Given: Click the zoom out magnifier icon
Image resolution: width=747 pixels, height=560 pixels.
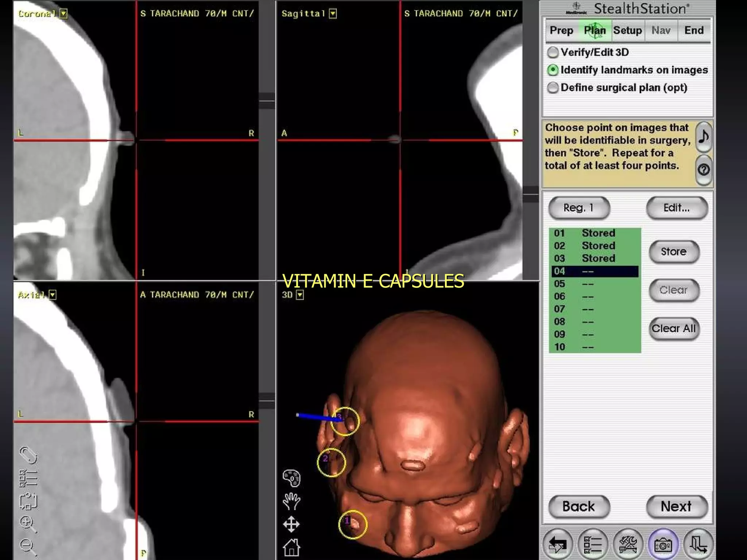Looking at the screenshot, I should pyautogui.click(x=28, y=546).
